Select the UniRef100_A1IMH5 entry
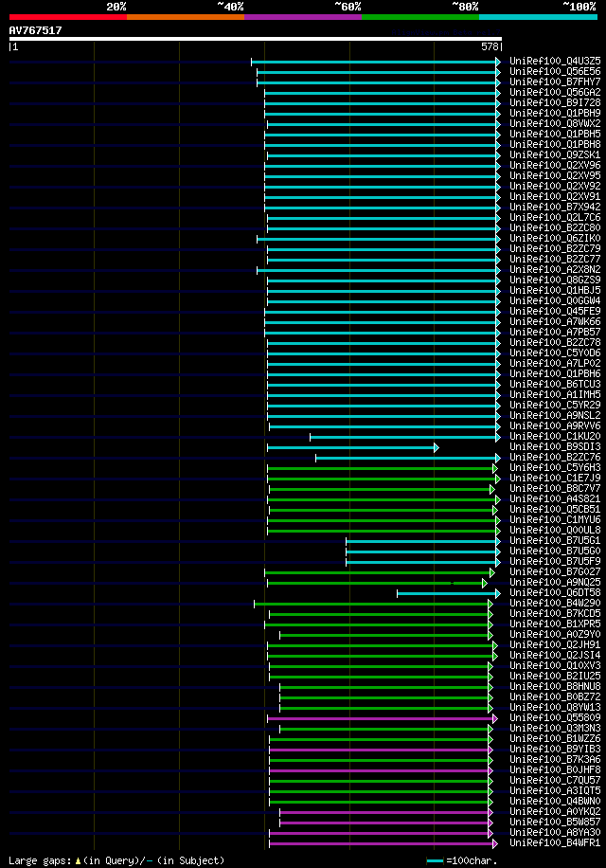 pos(555,395)
